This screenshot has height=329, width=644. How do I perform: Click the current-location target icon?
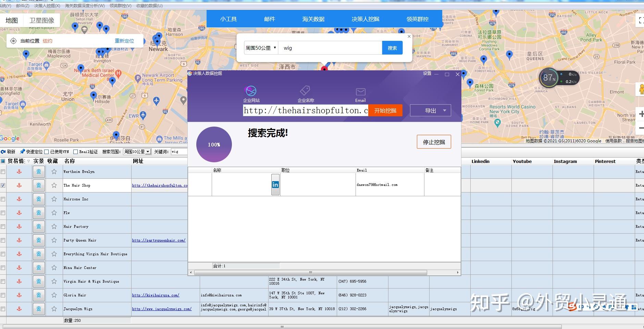pos(13,41)
